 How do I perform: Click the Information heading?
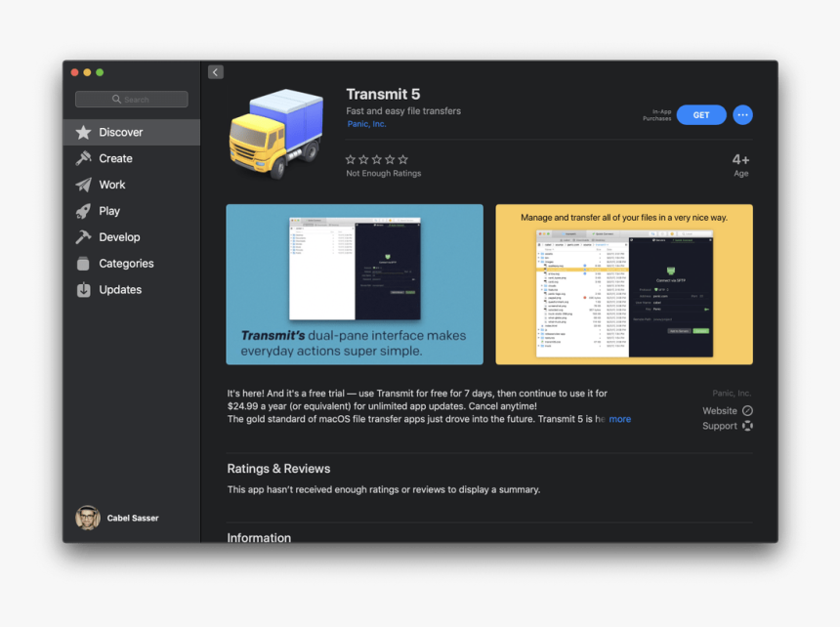click(259, 537)
